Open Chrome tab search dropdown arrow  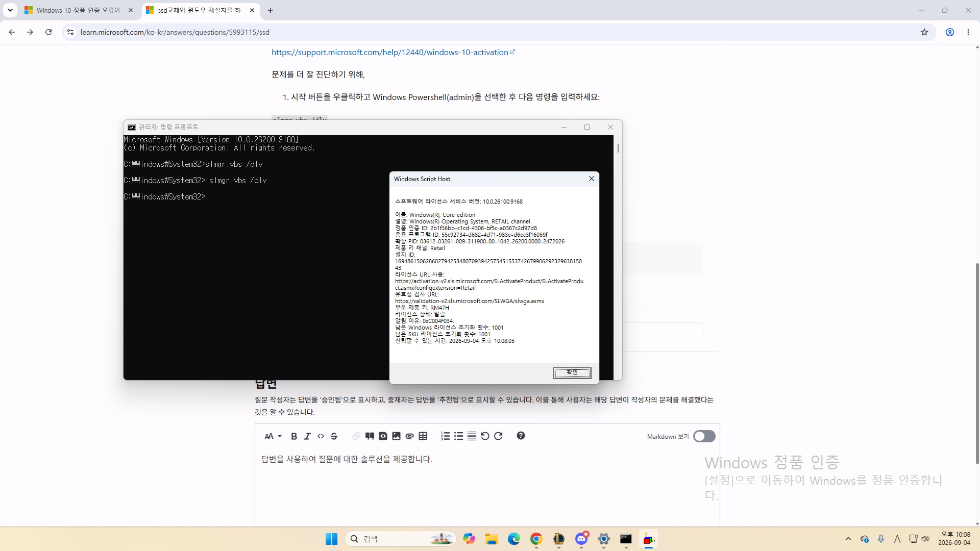(10, 10)
